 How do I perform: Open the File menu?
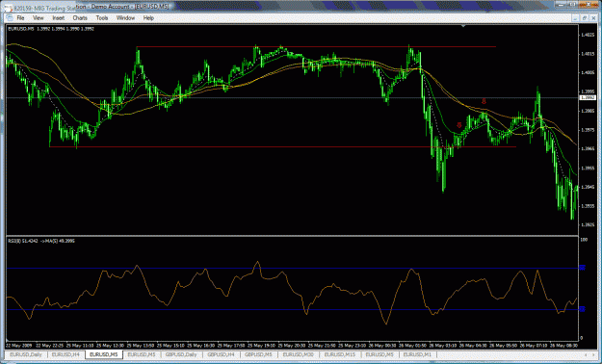point(20,18)
